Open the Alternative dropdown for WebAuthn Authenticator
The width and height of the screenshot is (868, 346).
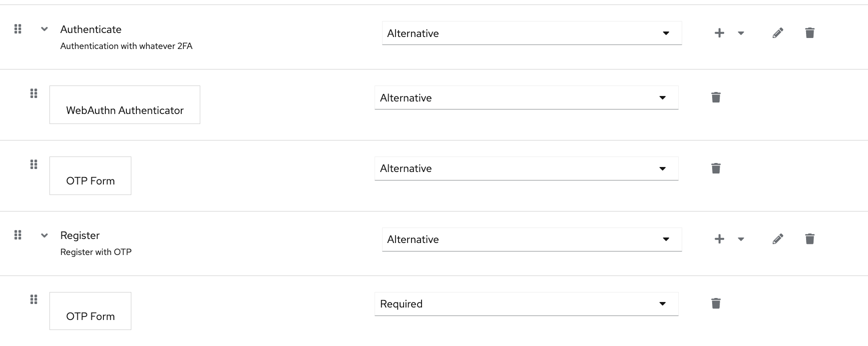526,97
